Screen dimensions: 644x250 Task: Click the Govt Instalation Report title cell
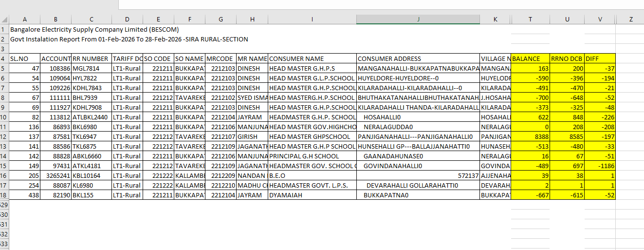pos(129,39)
